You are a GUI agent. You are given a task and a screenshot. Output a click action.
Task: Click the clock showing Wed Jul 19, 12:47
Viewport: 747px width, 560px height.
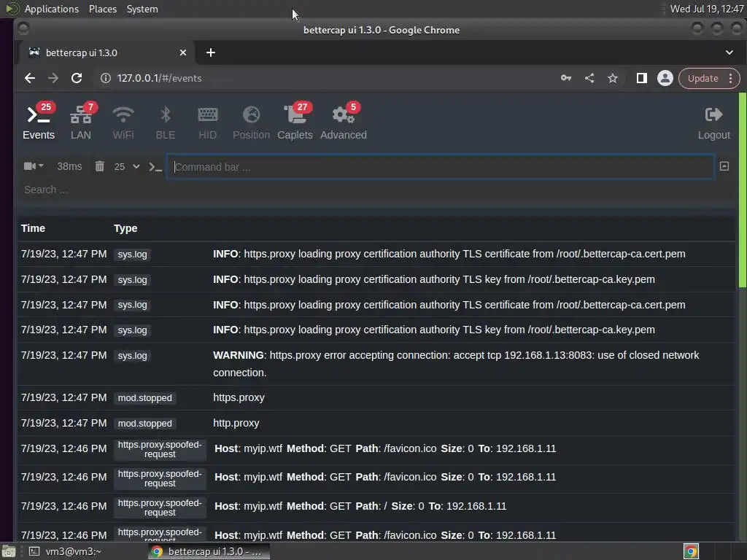tap(706, 9)
